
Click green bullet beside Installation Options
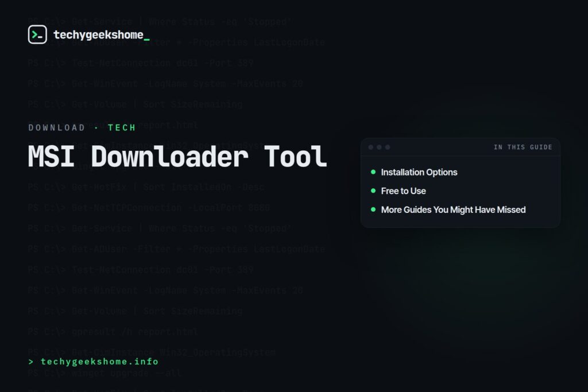point(373,172)
